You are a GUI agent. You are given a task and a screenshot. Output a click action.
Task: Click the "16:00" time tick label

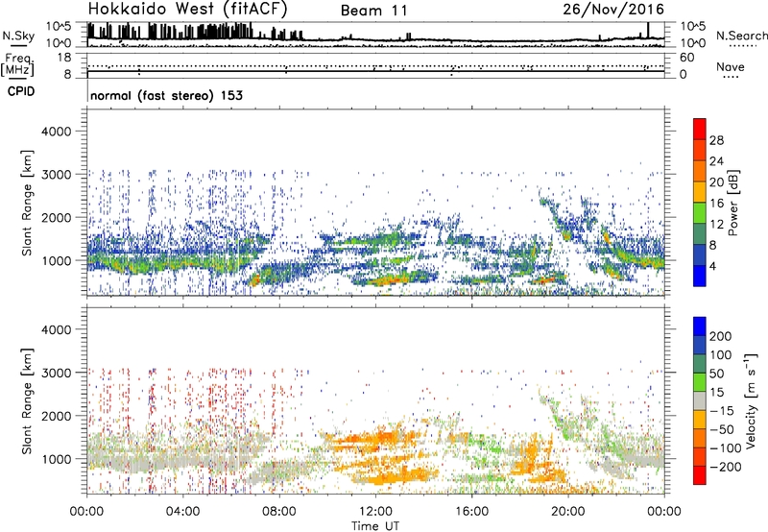point(471,512)
